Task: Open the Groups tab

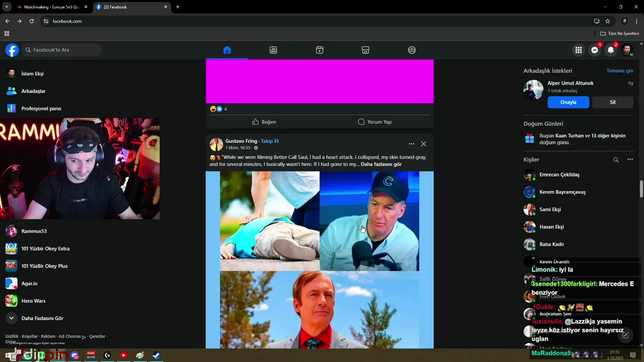Action: (412, 50)
